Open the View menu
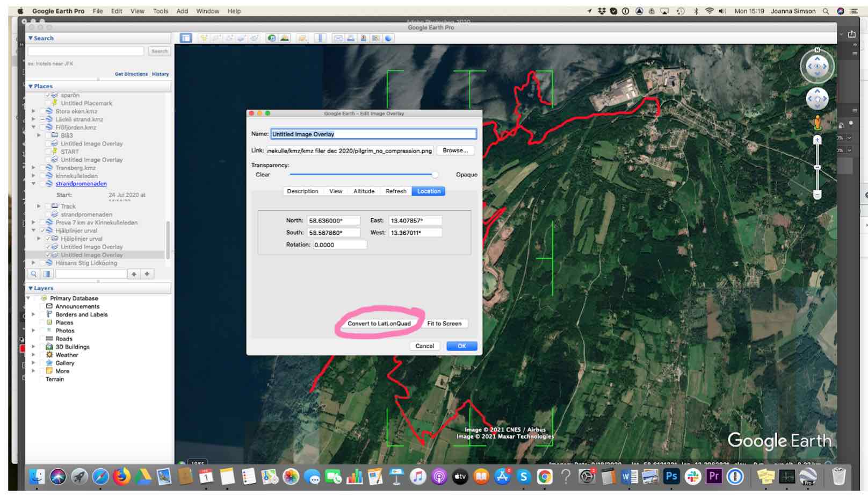868x501 pixels. pyautogui.click(x=137, y=11)
